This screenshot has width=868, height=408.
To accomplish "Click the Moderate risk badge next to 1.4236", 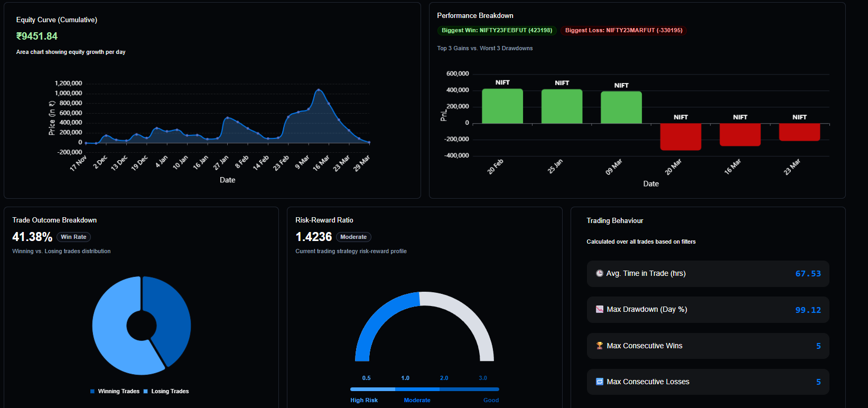I will coord(353,237).
